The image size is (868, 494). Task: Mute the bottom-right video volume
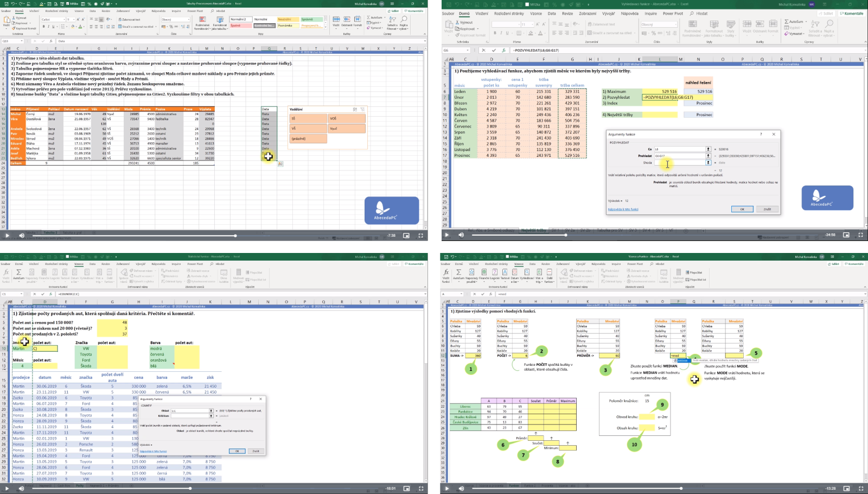point(461,489)
